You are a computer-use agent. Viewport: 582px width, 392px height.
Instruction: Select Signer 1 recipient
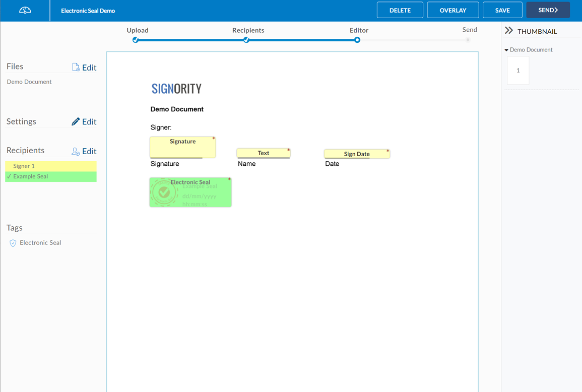coord(50,166)
